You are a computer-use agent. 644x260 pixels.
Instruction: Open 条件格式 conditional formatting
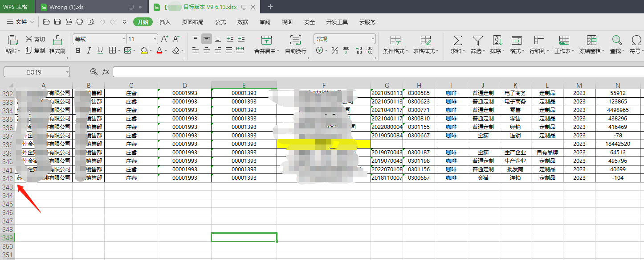(x=395, y=45)
